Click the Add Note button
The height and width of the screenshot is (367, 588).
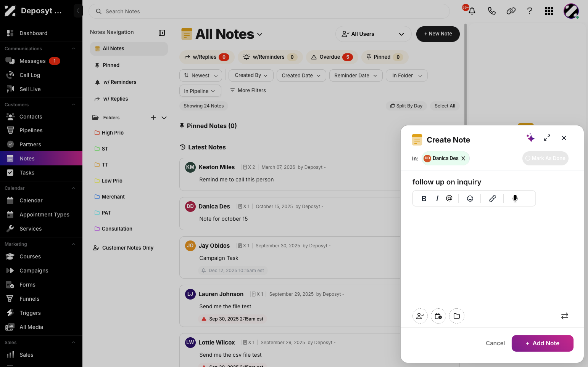tap(543, 343)
